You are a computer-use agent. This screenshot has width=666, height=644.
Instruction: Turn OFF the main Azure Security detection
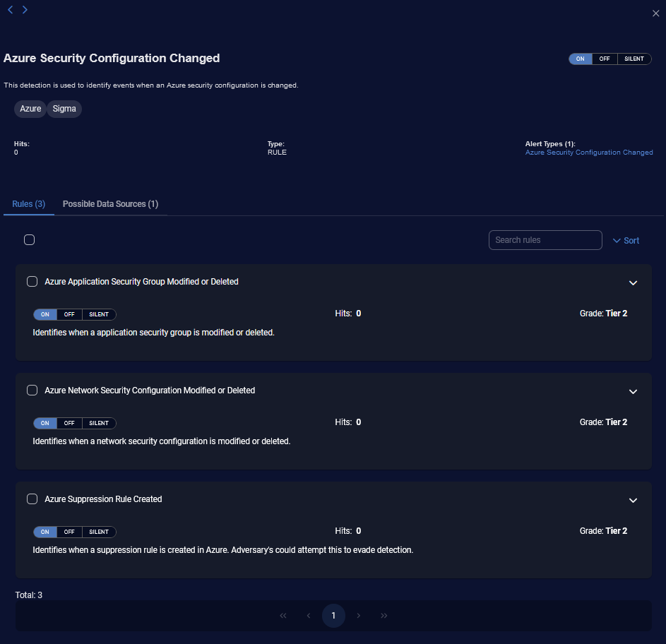coord(605,59)
